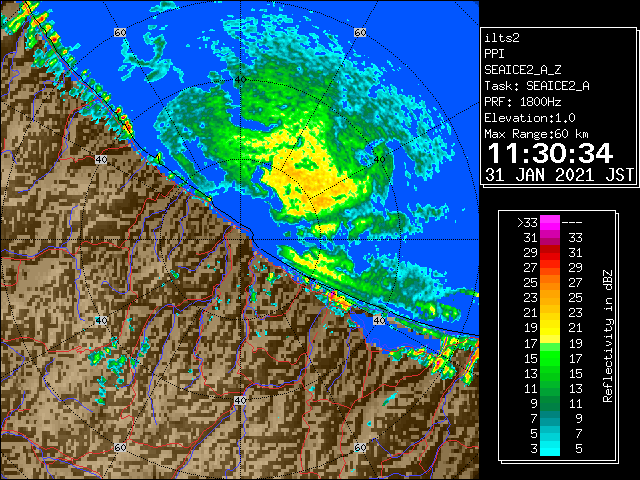The width and height of the screenshot is (640, 480).
Task: Click the date text 31 JAN 2021 JST
Action: (x=559, y=175)
